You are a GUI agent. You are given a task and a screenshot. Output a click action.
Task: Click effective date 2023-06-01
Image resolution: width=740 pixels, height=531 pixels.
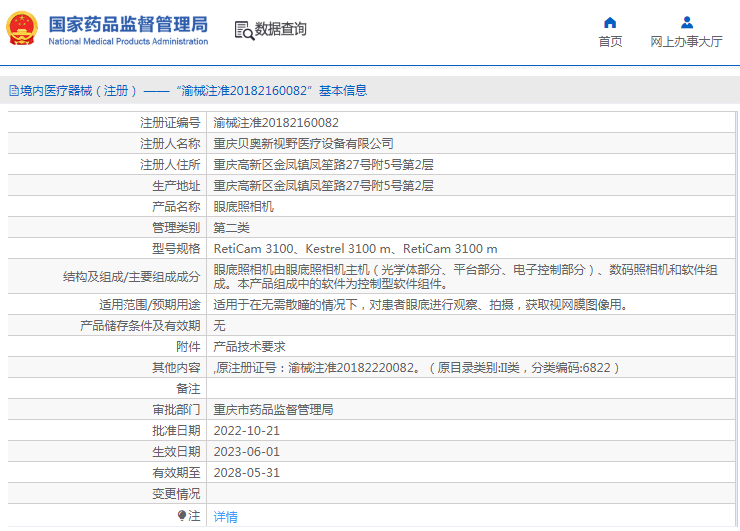(247, 452)
